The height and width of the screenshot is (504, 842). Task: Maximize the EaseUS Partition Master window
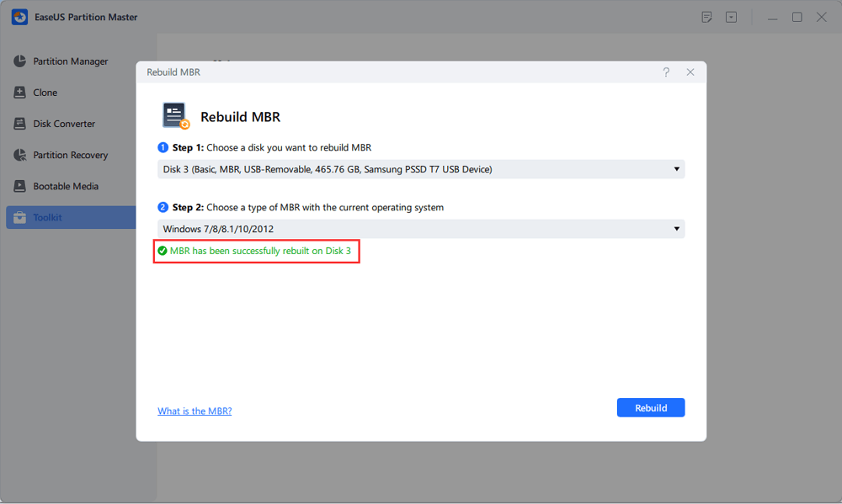(797, 17)
